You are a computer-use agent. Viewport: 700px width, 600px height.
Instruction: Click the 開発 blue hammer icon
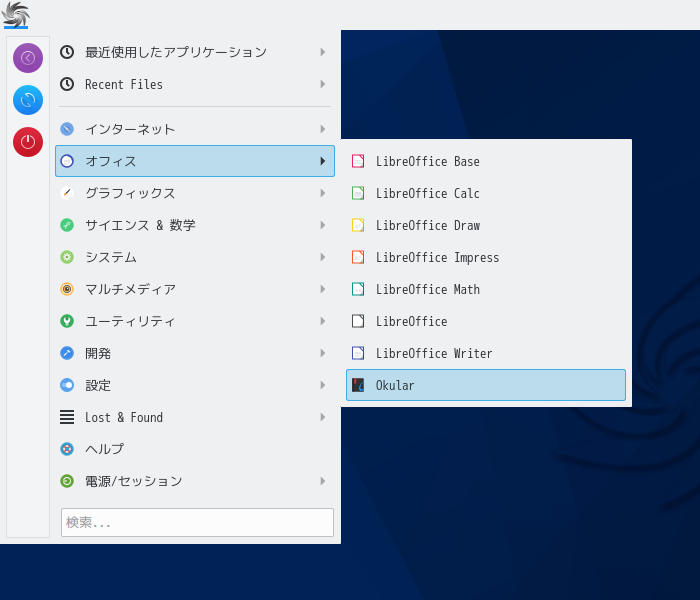67,353
